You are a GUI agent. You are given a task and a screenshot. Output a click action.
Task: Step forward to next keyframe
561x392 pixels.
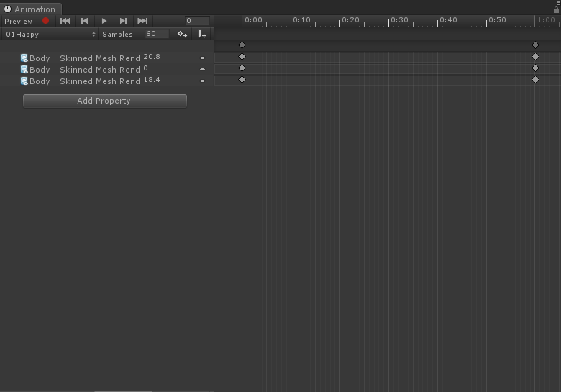tap(123, 21)
